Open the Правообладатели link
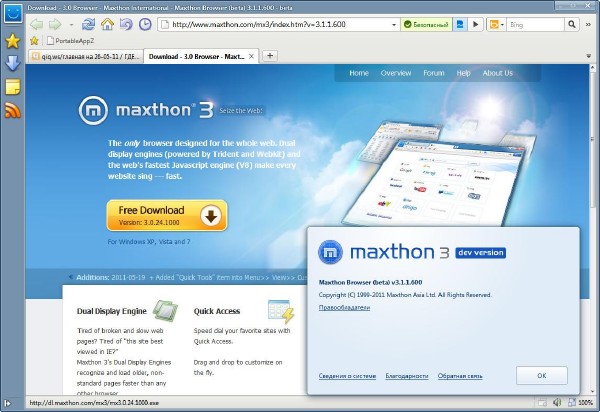Image resolution: width=600 pixels, height=412 pixels. pos(344,308)
